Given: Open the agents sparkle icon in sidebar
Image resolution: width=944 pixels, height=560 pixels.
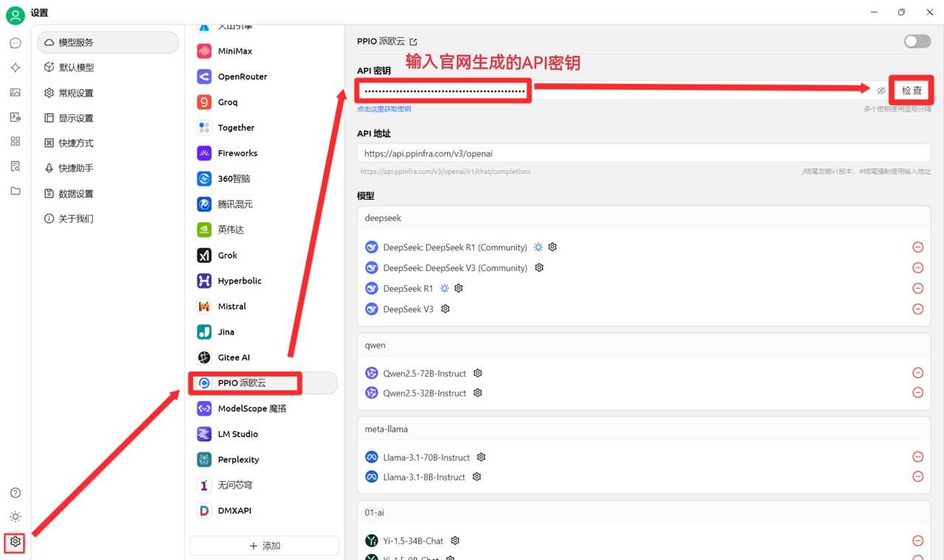Looking at the screenshot, I should (15, 68).
